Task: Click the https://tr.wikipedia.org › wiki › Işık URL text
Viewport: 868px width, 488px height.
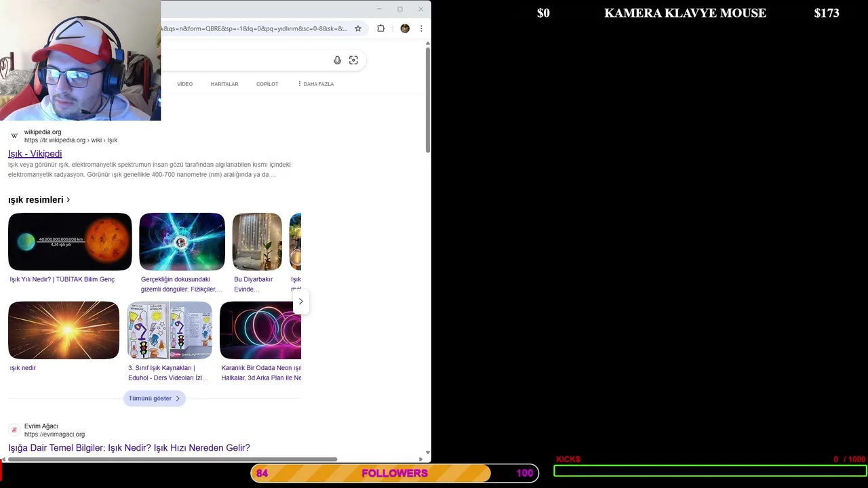Action: coord(71,140)
